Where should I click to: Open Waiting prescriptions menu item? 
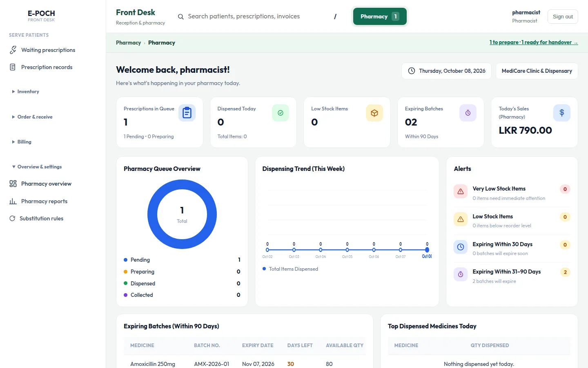click(48, 50)
